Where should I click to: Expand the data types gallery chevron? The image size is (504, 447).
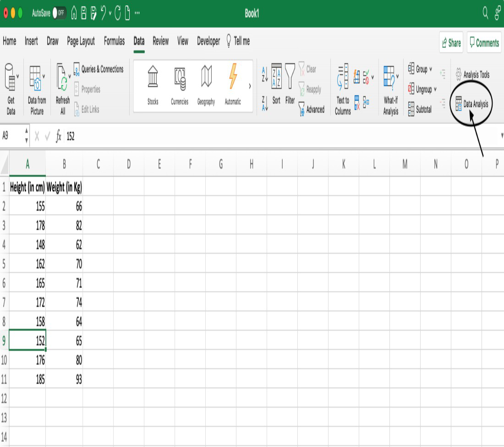tap(250, 86)
